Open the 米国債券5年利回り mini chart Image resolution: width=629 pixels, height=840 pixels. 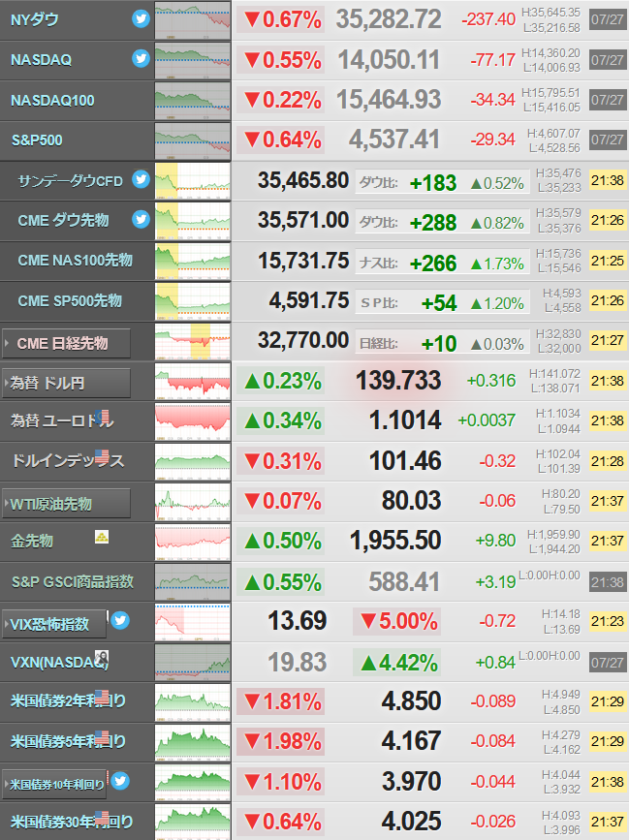click(193, 742)
